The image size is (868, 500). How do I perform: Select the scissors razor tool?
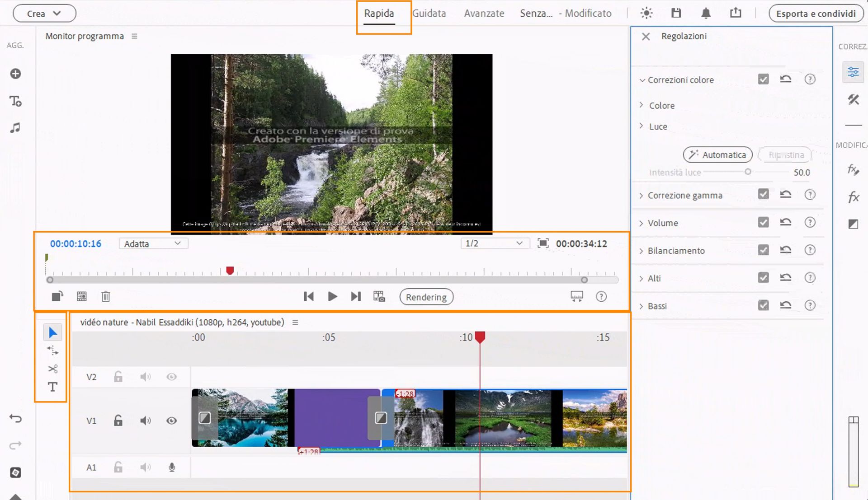tap(52, 369)
